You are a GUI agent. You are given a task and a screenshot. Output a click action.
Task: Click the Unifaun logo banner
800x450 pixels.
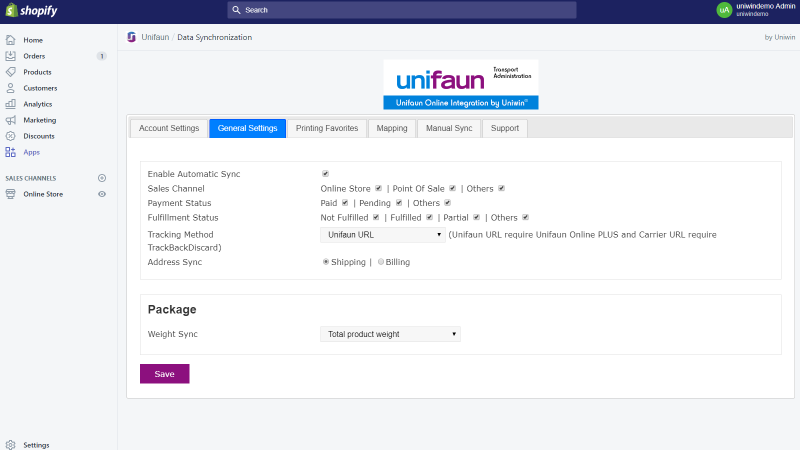[x=461, y=84]
